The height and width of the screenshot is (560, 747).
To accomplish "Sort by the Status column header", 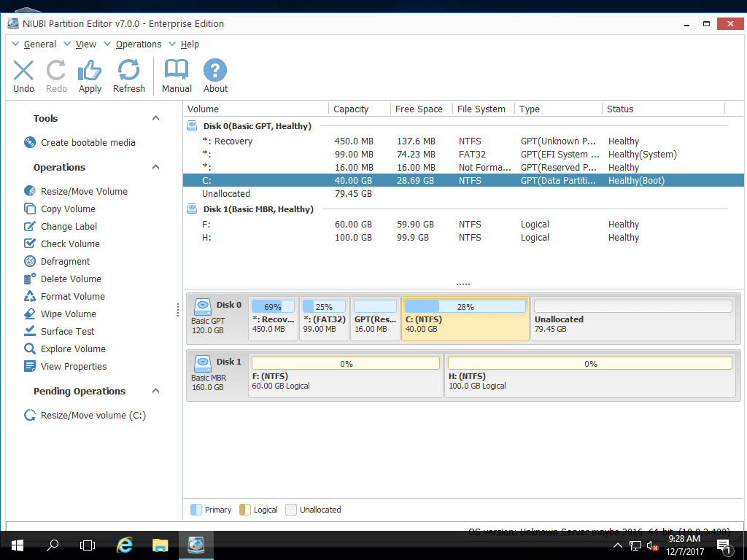I will pos(663,109).
